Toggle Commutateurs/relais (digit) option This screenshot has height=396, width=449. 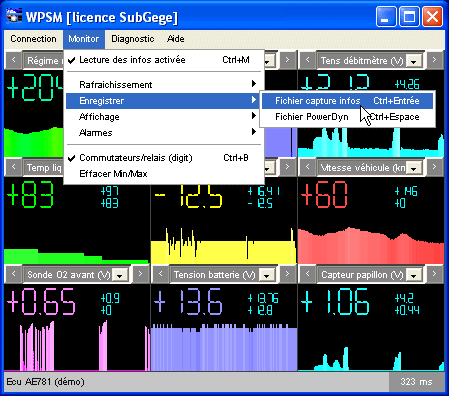(x=164, y=158)
